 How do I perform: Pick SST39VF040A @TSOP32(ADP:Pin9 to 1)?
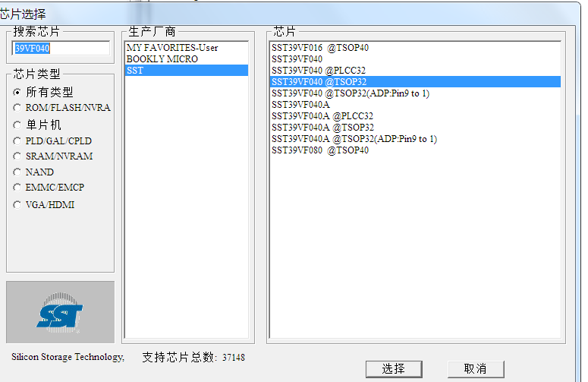click(x=354, y=139)
